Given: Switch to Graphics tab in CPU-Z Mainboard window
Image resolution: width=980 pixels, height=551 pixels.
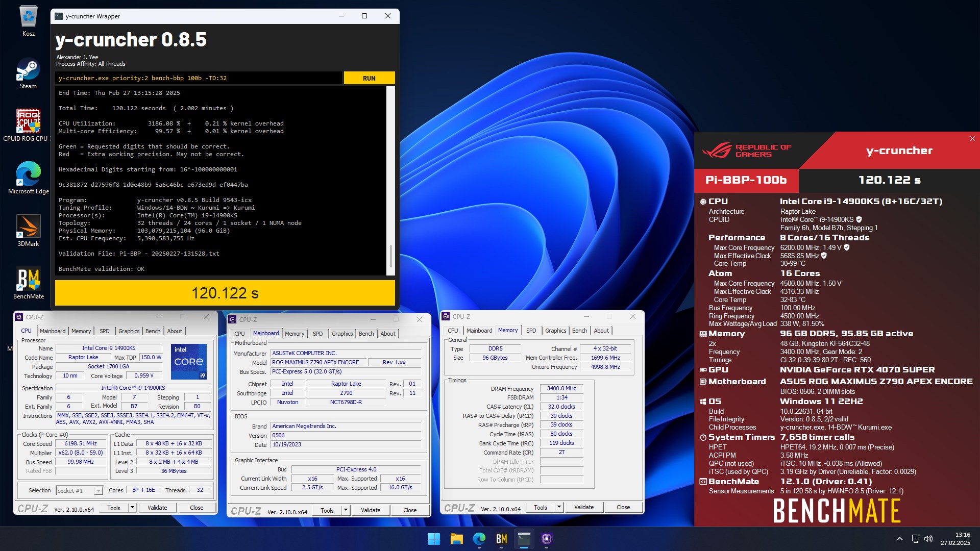Looking at the screenshot, I should [342, 334].
